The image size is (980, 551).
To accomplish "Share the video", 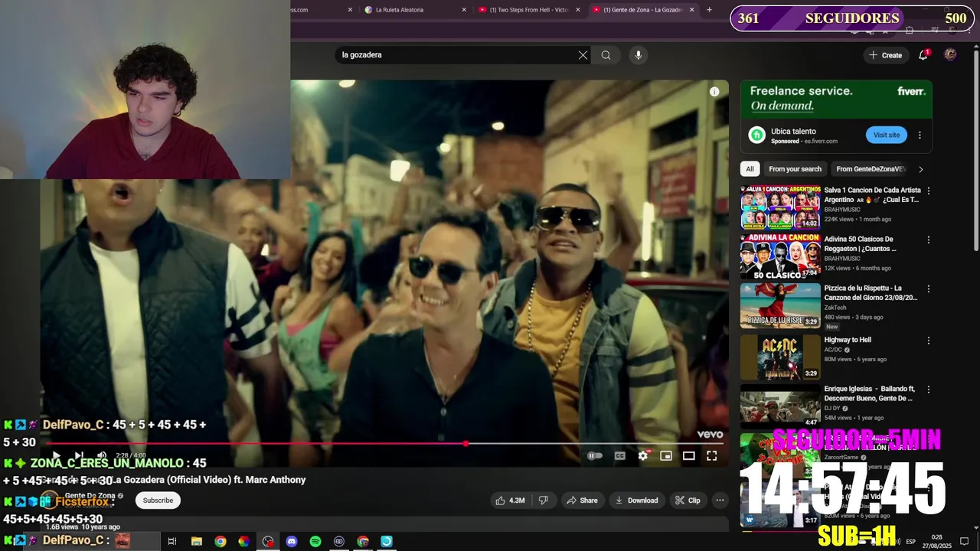I will point(582,500).
